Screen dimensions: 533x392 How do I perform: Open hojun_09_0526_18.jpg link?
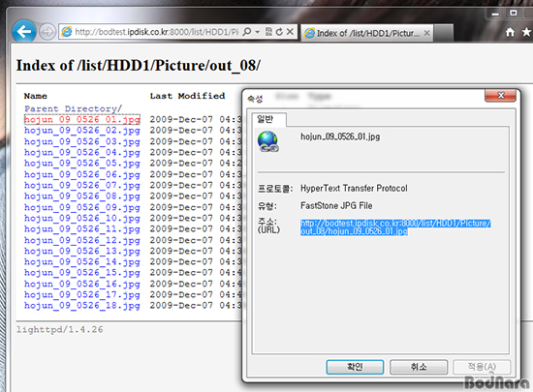[82, 306]
